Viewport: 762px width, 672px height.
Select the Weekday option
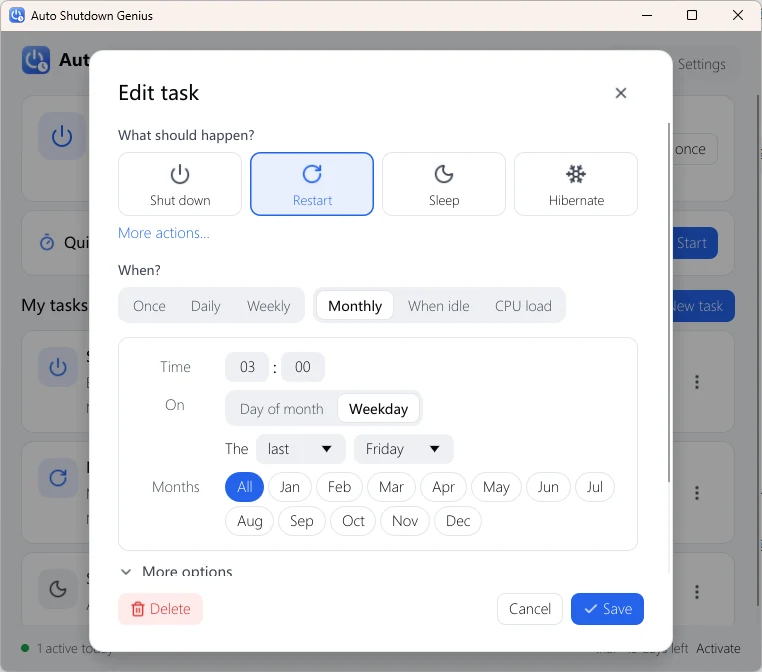[x=378, y=409]
